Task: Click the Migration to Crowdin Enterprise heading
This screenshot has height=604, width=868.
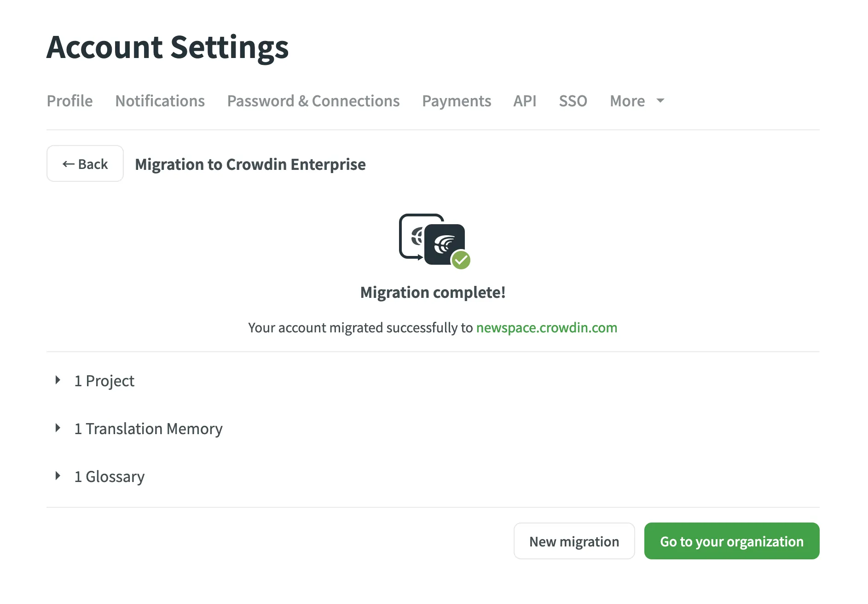Action: (x=250, y=164)
